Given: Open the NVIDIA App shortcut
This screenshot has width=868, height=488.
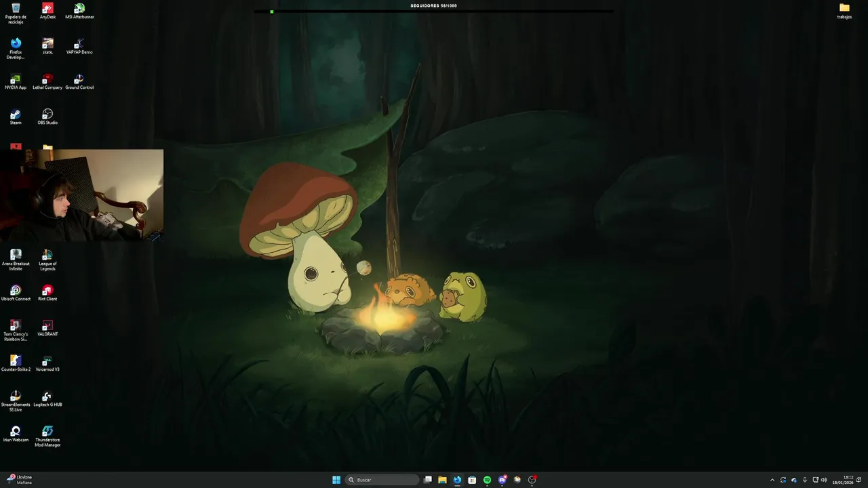Looking at the screenshot, I should [x=16, y=81].
